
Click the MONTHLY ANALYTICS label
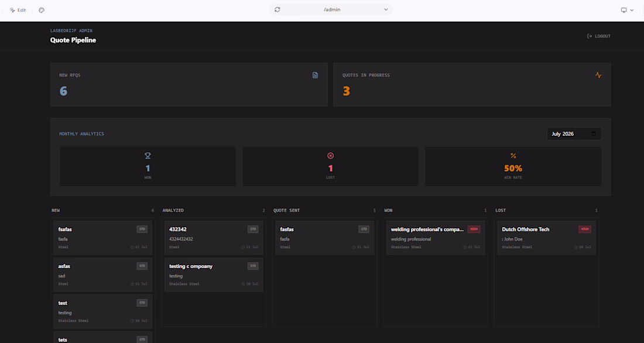(81, 134)
